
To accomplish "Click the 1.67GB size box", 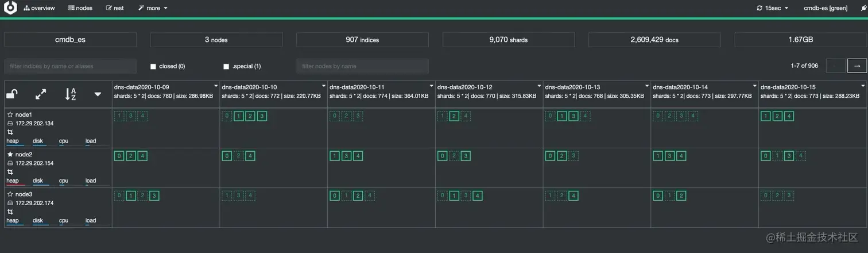I will (800, 40).
